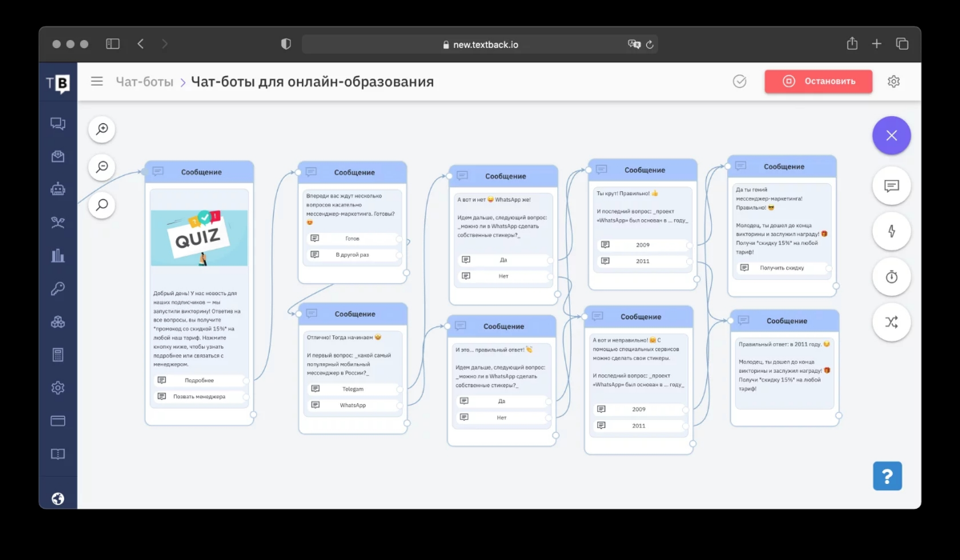The width and height of the screenshot is (960, 560).
Task: Reload the page in Safari
Action: (649, 44)
